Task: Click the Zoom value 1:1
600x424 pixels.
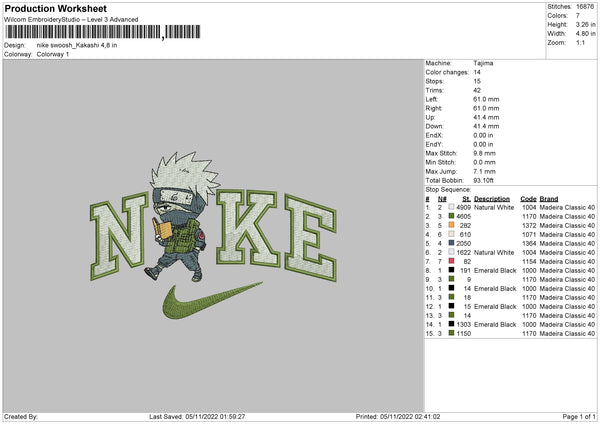Action: [x=580, y=42]
